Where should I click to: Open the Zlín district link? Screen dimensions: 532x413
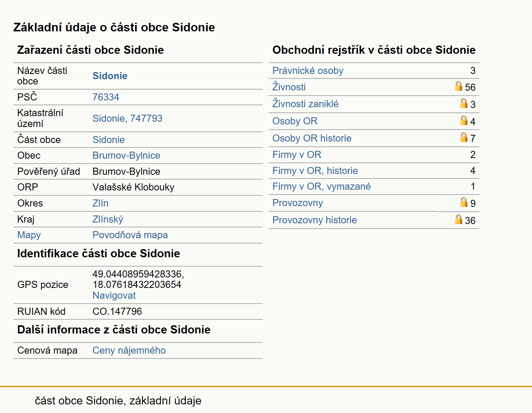pos(100,203)
